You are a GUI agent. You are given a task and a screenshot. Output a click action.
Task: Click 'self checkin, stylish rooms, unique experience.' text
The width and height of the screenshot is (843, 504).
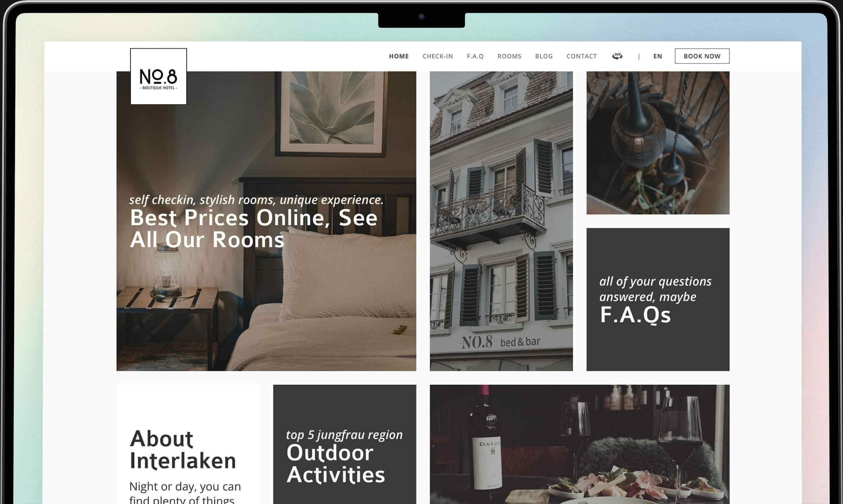click(256, 199)
